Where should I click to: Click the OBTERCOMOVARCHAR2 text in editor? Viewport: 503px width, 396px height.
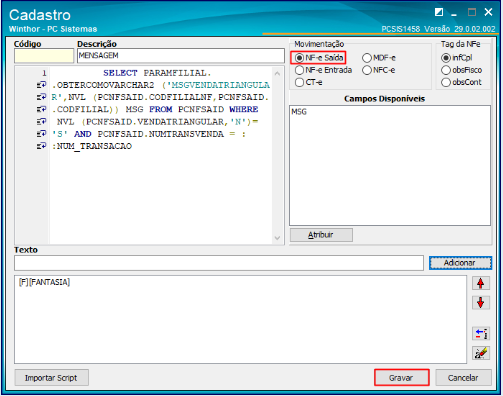pyautogui.click(x=106, y=85)
